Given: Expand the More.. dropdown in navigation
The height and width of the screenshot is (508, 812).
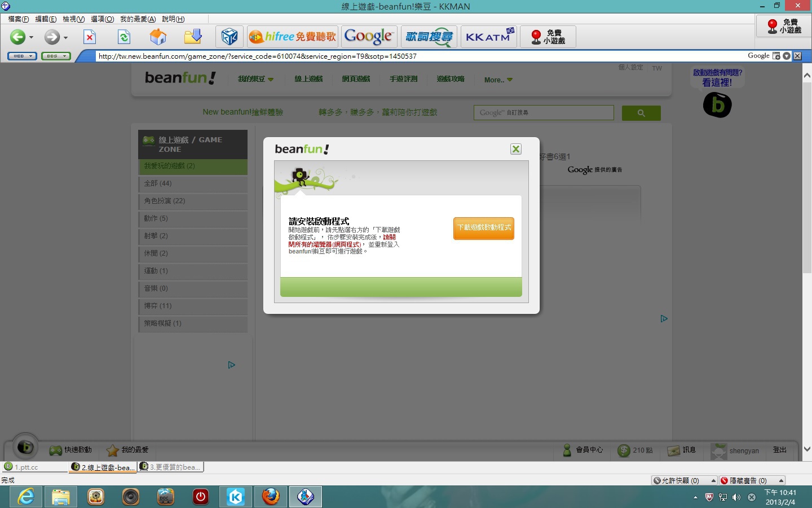Looking at the screenshot, I should [x=498, y=80].
